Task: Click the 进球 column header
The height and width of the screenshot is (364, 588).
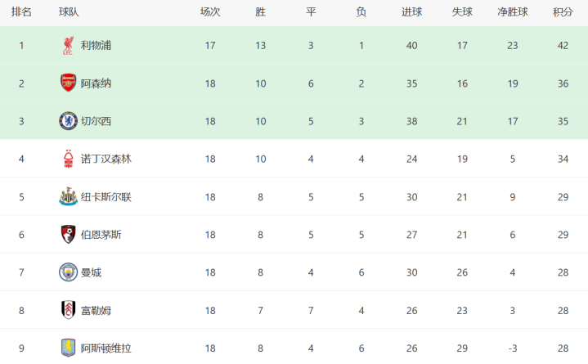Action: (411, 12)
